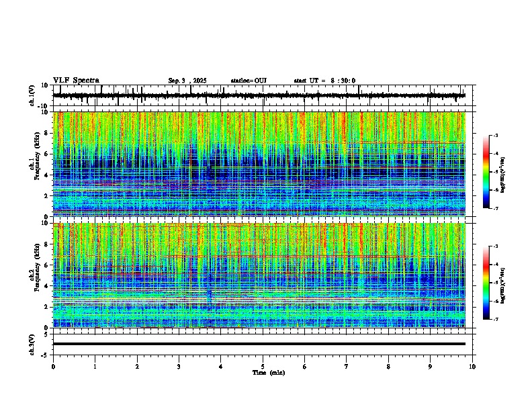Click the "start UT = 8 :30: 0" text

[324, 81]
